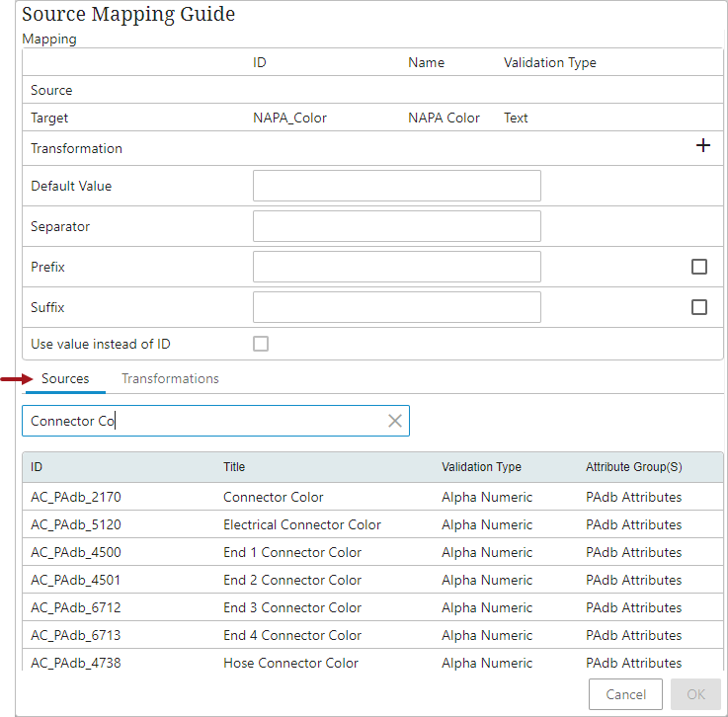728x717 pixels.
Task: Click the Suffix text input
Action: pos(396,307)
